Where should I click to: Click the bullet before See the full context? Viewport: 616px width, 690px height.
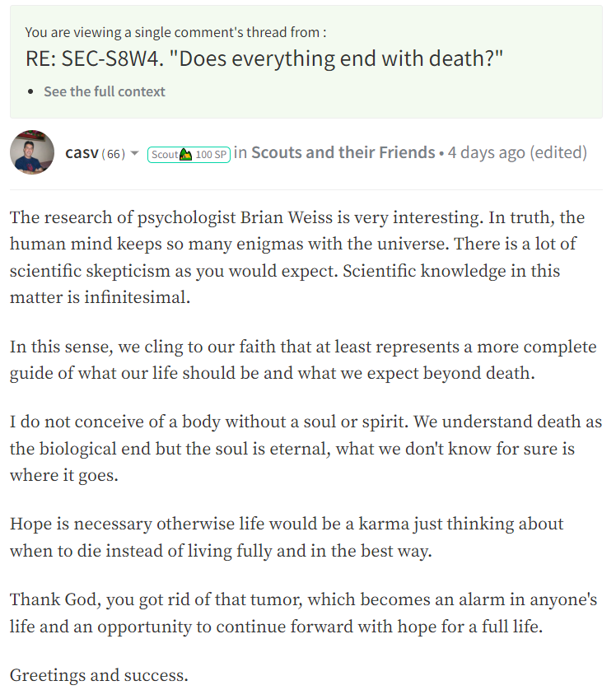click(x=30, y=92)
